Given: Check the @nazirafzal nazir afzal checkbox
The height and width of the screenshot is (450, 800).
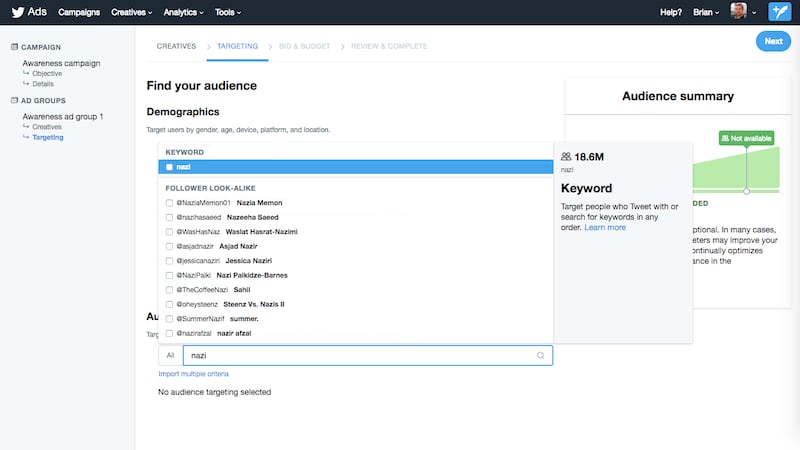Looking at the screenshot, I should click(x=169, y=334).
